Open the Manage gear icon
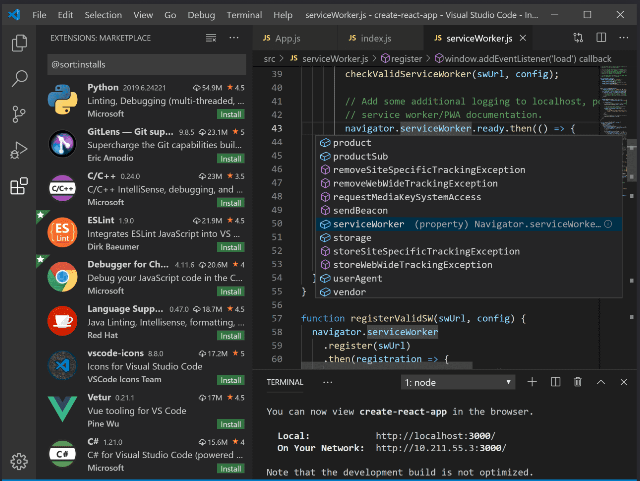The width and height of the screenshot is (640, 481). pyautogui.click(x=18, y=461)
